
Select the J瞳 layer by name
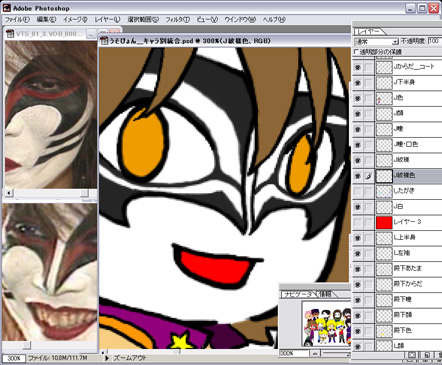click(x=398, y=129)
